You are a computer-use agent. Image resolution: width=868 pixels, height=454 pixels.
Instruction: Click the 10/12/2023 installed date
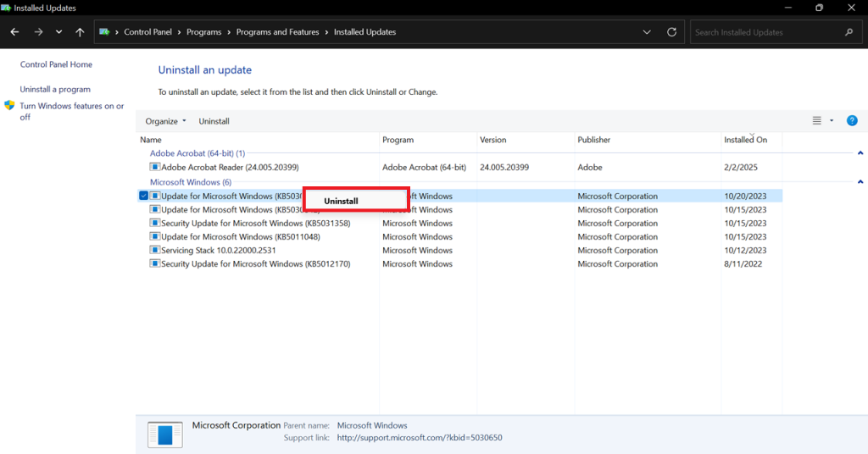(745, 251)
